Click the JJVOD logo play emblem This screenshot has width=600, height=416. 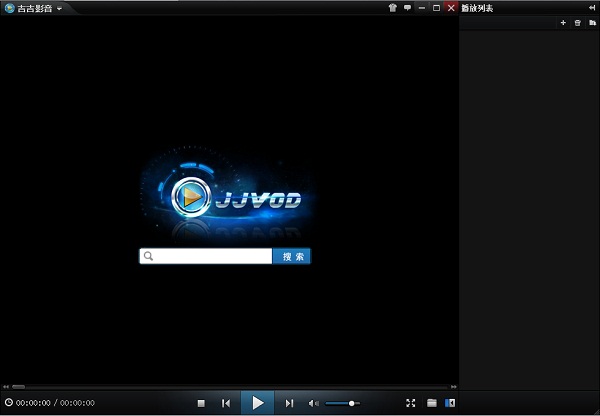pyautogui.click(x=191, y=197)
